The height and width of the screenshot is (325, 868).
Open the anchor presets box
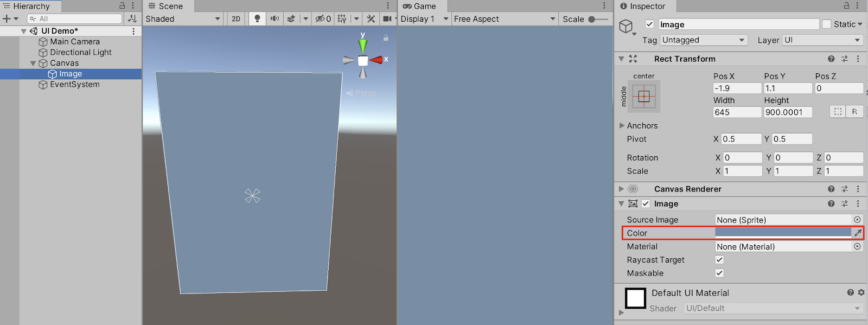(644, 97)
